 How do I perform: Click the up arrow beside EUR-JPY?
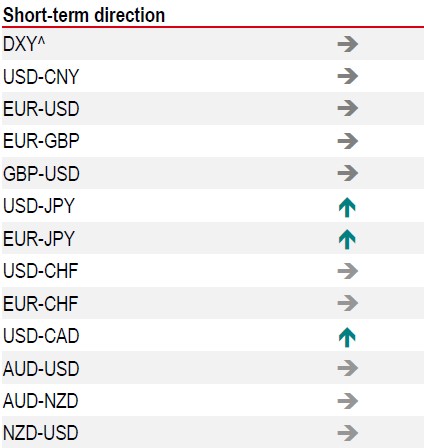(x=347, y=239)
